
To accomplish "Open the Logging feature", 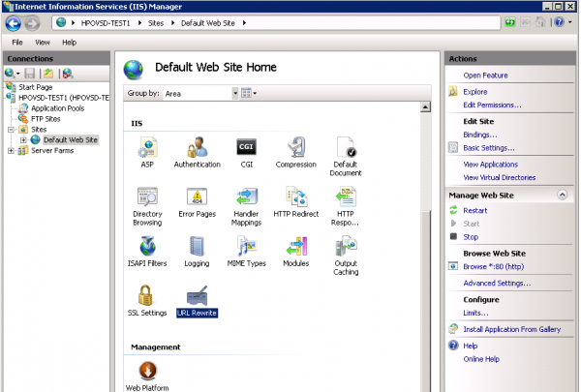I will pos(197,252).
